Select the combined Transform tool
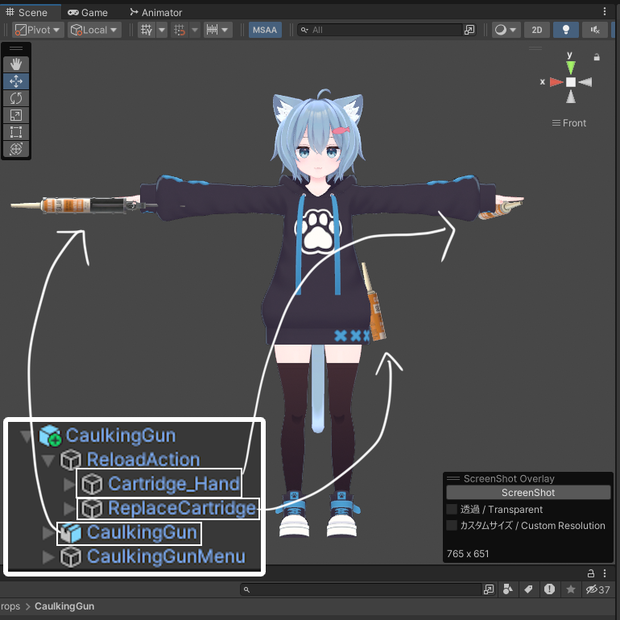 16,149
